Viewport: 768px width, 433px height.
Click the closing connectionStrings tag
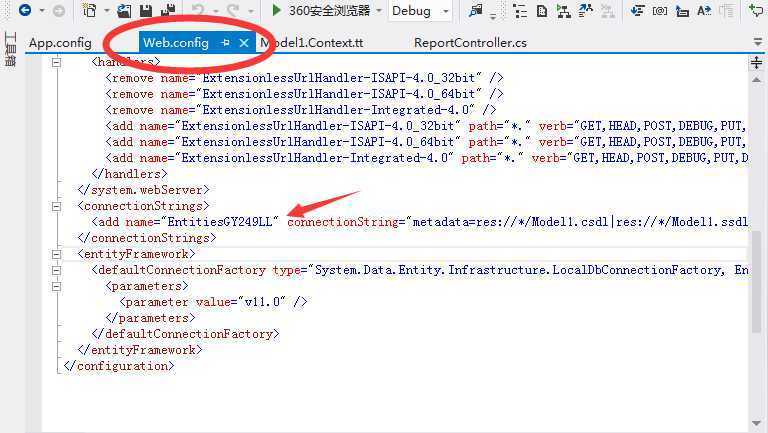point(146,238)
